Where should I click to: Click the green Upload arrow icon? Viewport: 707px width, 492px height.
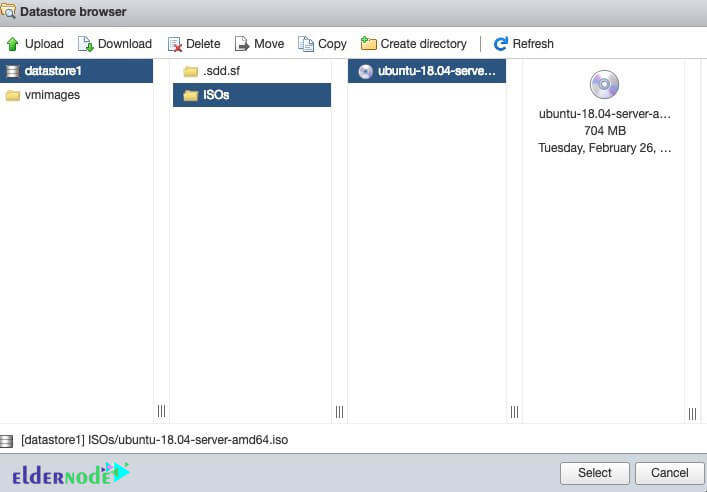[13, 44]
